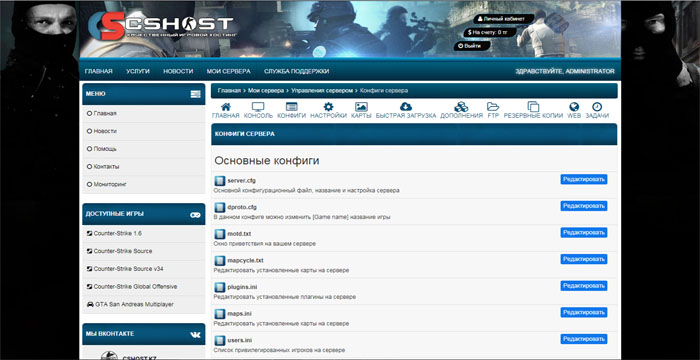Click the WEB globe icon
Screen dimensions: 700x360
pos(574,107)
